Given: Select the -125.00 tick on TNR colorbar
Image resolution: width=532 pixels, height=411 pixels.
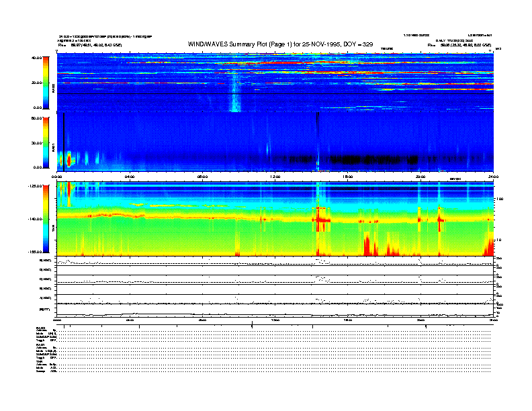Looking at the screenshot, I should click(35, 186).
